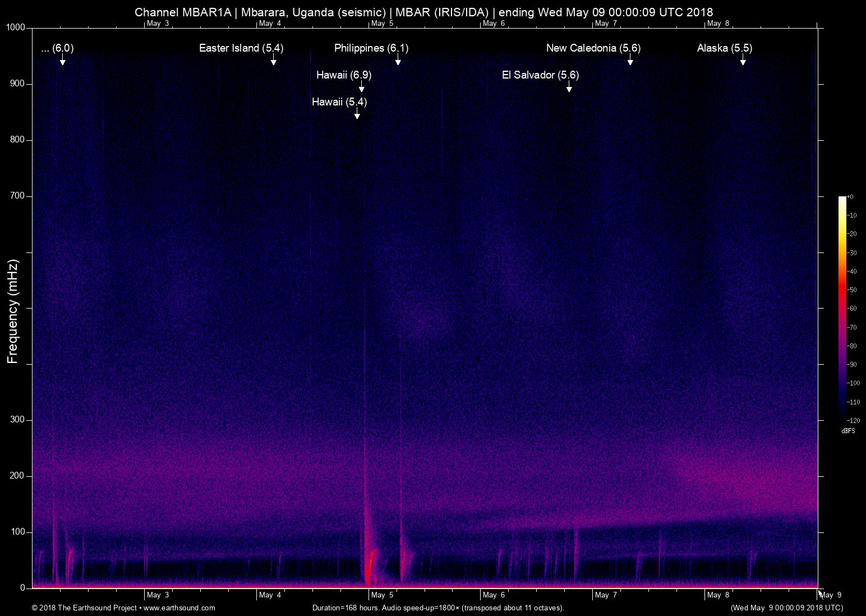
Task: Click the dBFS color scale bar
Action: click(842, 307)
